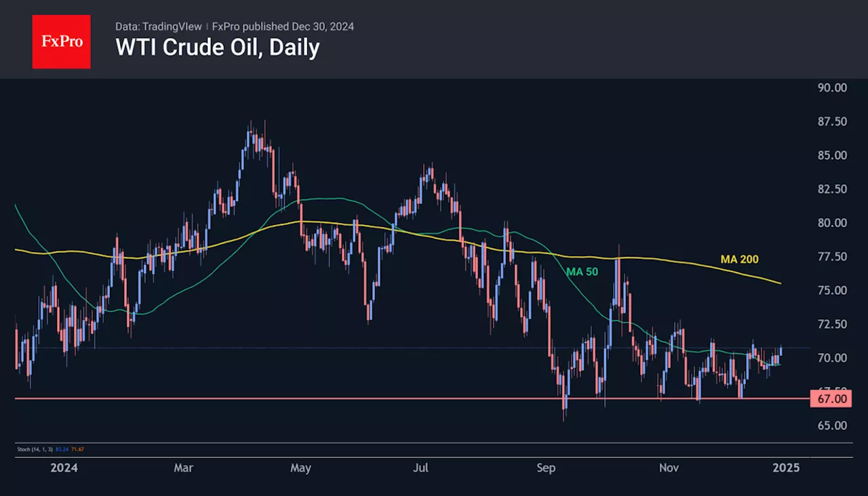Click the 87.50 price axis label

point(831,121)
